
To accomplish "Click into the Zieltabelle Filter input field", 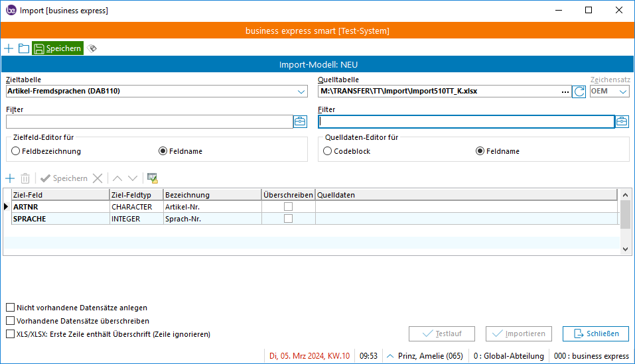I will pos(149,121).
